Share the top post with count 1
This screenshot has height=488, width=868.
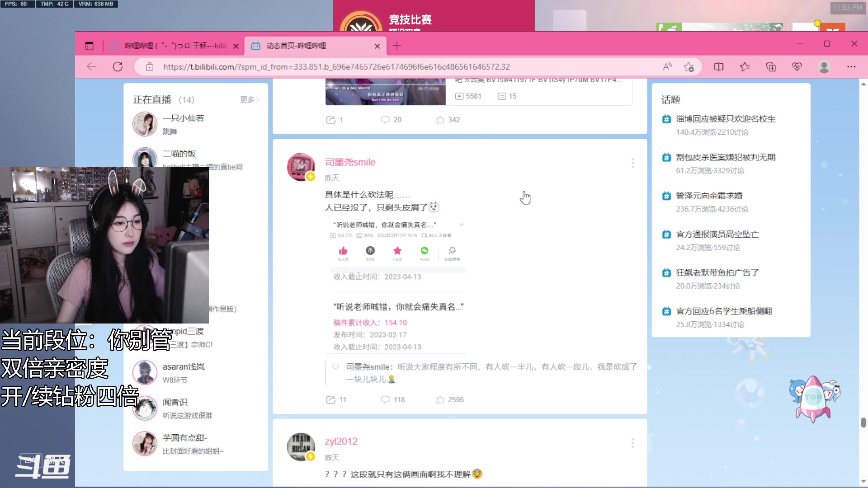pyautogui.click(x=335, y=120)
